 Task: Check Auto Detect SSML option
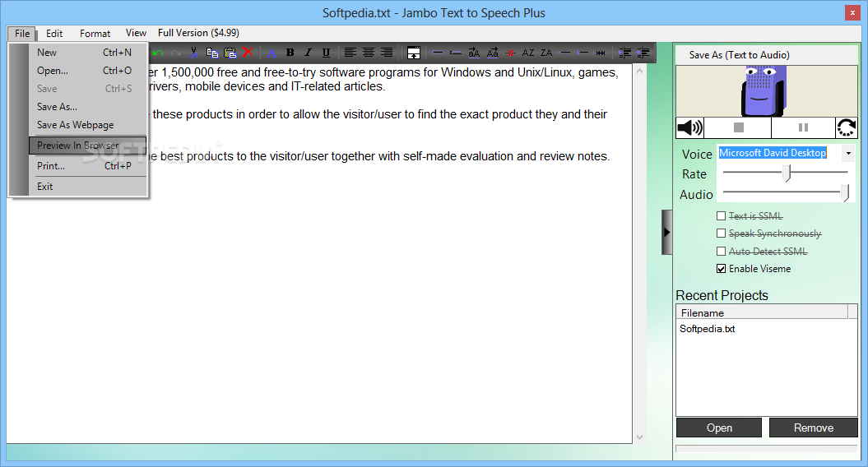pos(721,252)
